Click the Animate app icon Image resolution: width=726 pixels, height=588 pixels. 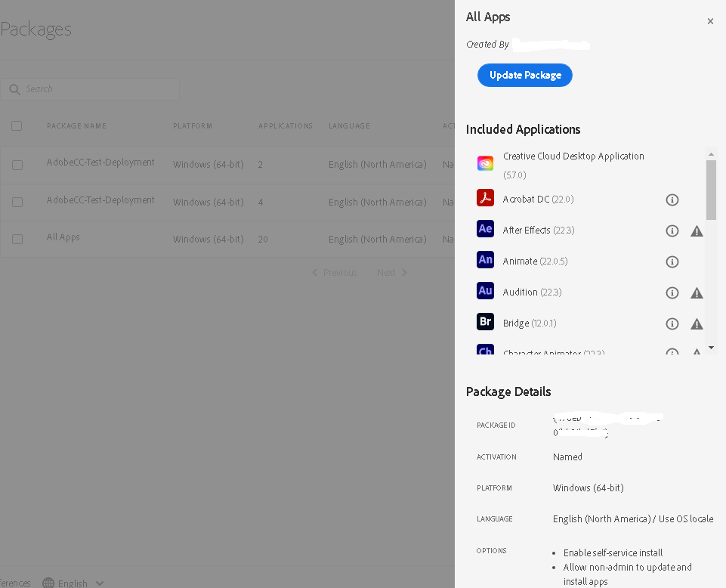tap(485, 260)
